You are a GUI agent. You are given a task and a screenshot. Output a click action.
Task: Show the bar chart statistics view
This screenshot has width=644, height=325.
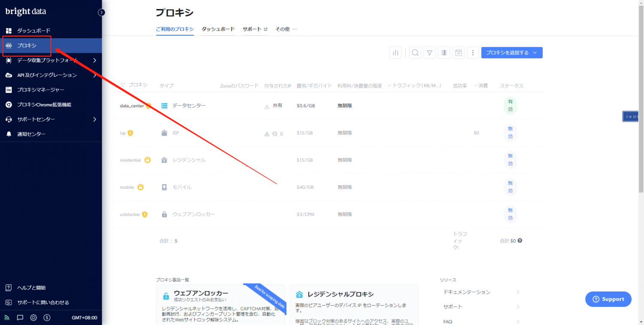click(395, 53)
